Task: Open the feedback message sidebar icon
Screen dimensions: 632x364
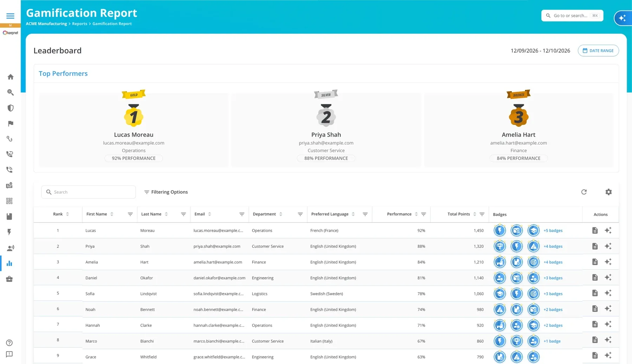Action: pyautogui.click(x=9, y=354)
